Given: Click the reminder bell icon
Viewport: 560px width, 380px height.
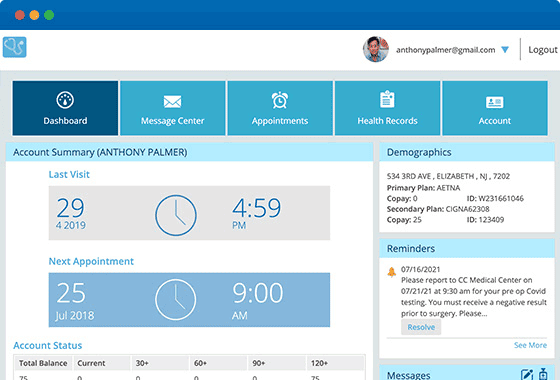Looking at the screenshot, I should coord(392,272).
